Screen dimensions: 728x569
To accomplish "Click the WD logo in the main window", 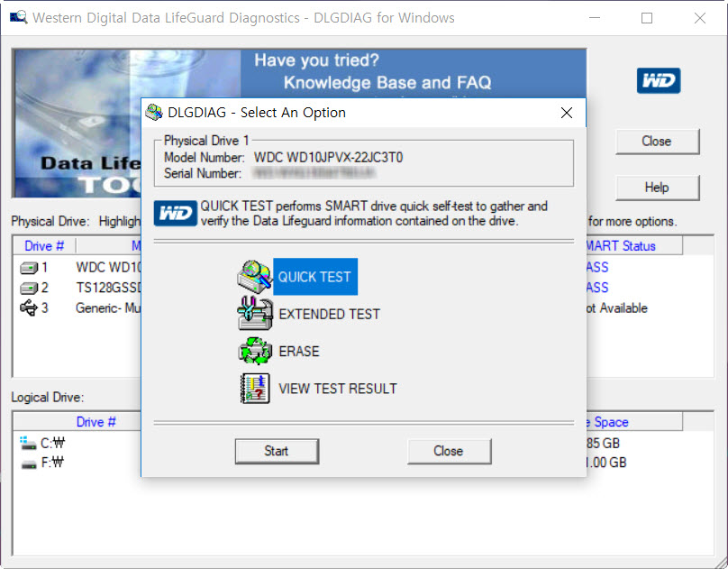I will pyautogui.click(x=659, y=81).
